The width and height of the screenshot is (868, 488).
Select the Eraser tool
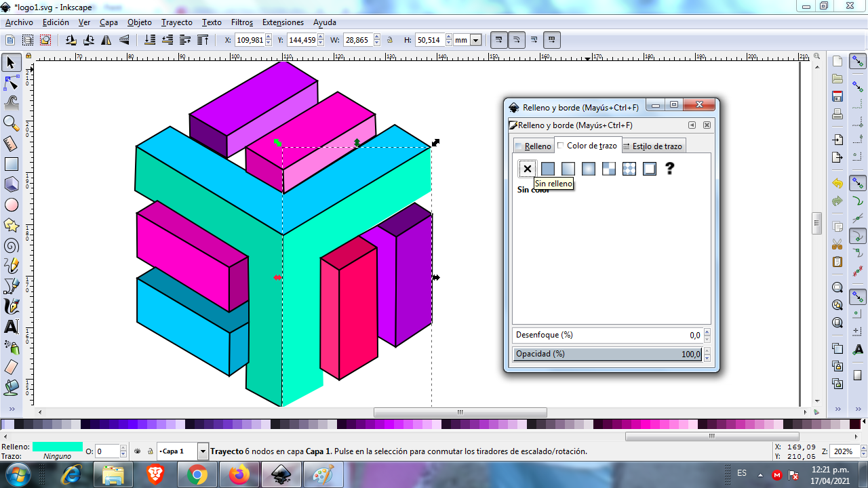coord(11,367)
